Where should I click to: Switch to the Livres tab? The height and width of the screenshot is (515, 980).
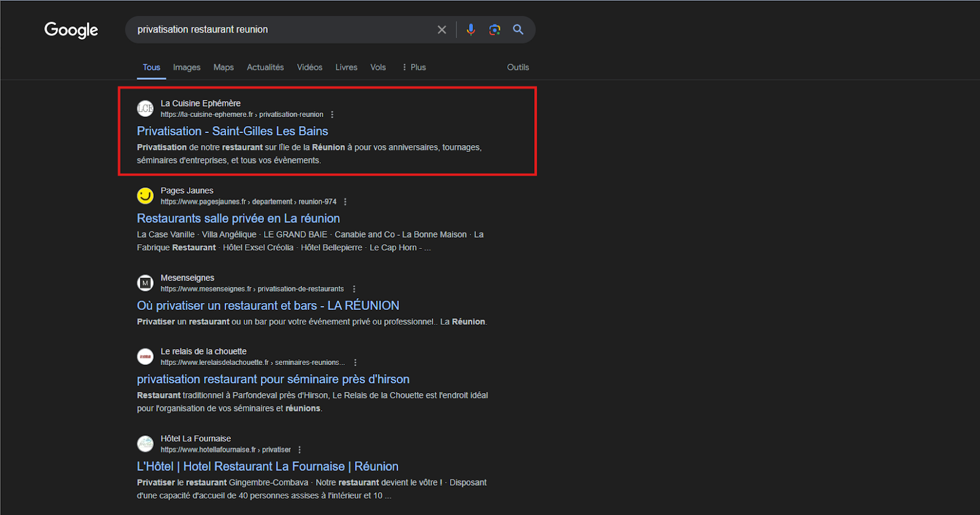coord(346,67)
